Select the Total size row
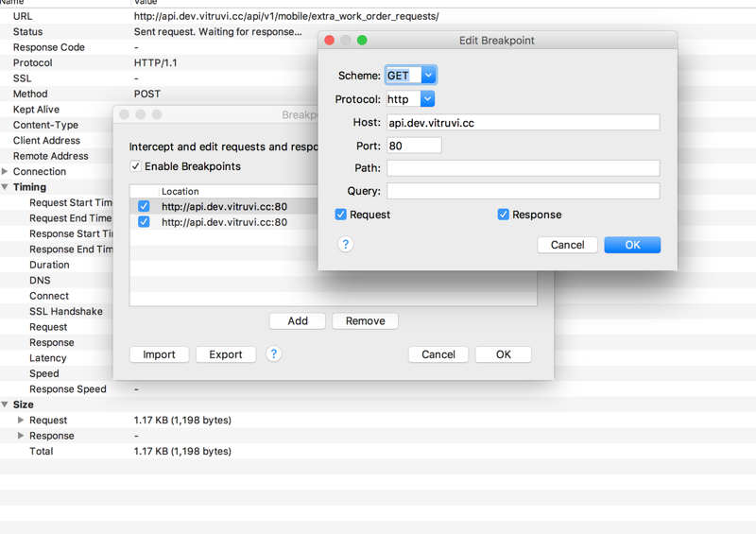This screenshot has height=534, width=756. pos(378,451)
